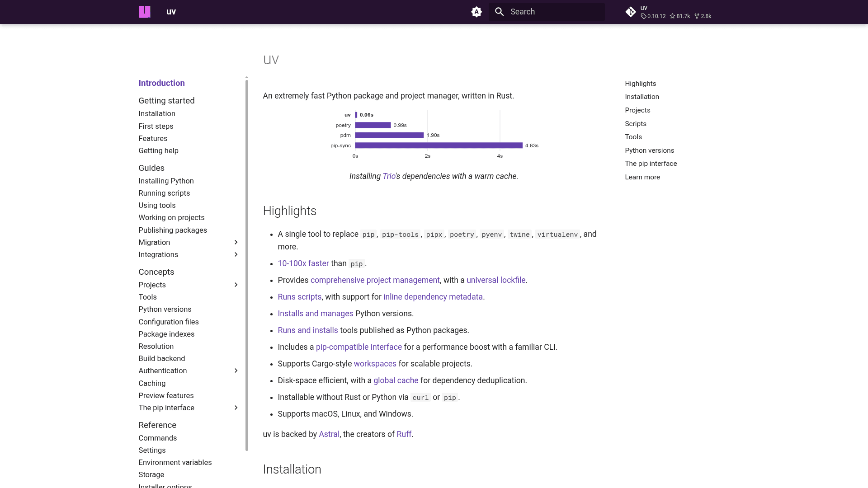The height and width of the screenshot is (488, 868).
Task: Expand the Migration sidebar section
Action: [236, 243]
